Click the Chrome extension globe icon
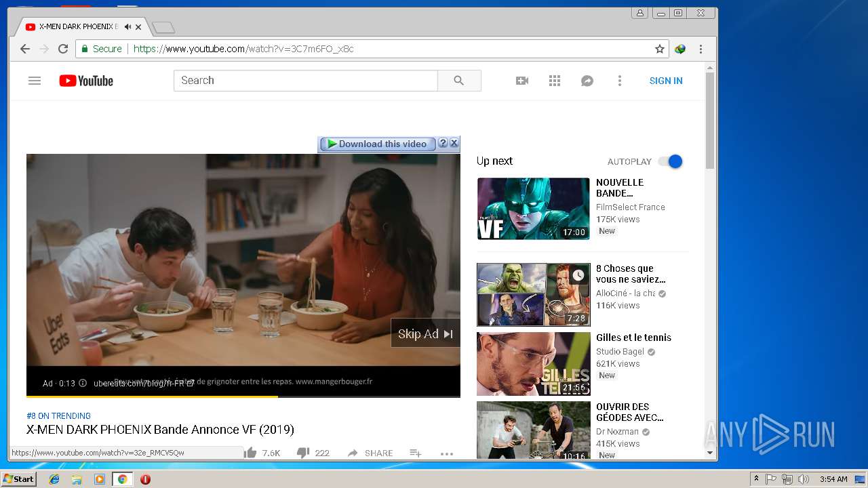 pos(680,49)
